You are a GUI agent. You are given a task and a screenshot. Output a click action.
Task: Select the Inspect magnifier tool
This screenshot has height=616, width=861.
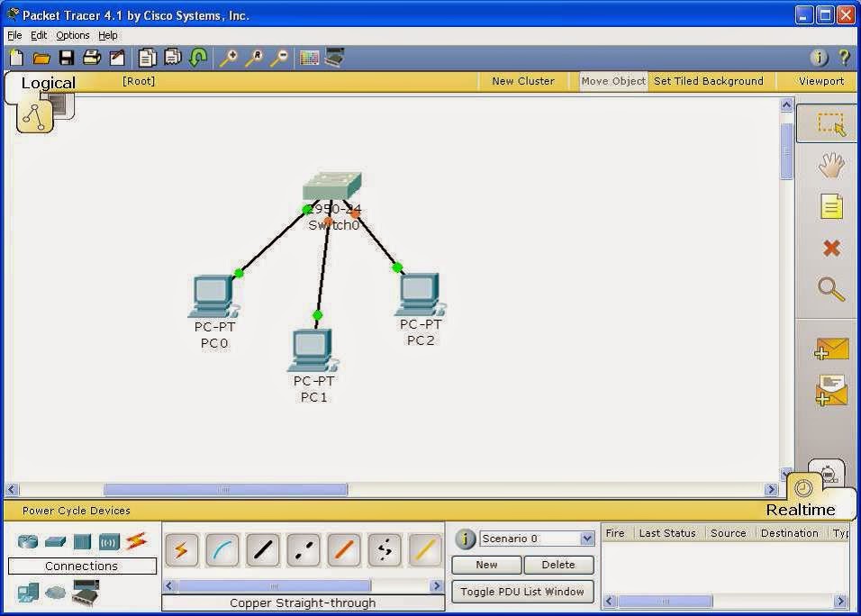pyautogui.click(x=830, y=290)
